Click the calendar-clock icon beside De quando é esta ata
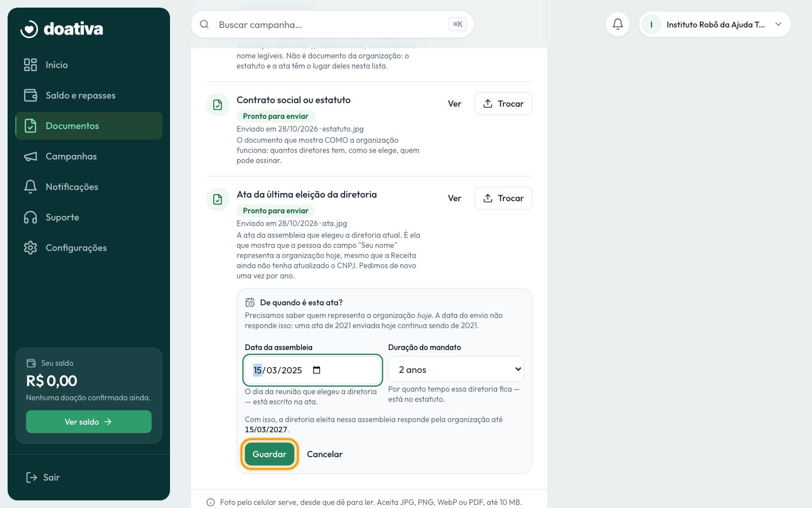 point(250,302)
